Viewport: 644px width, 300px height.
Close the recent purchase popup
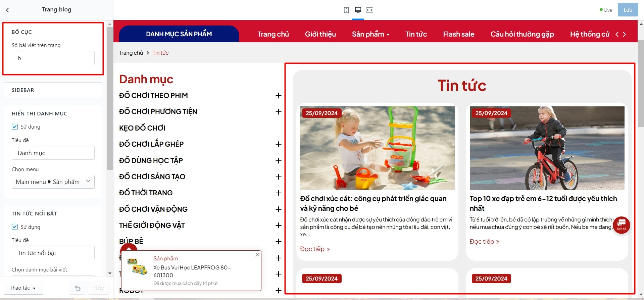(257, 255)
